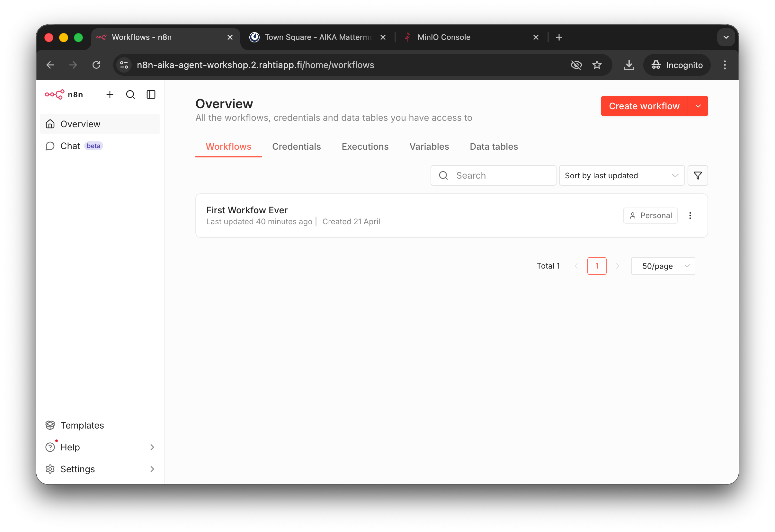Click the plus icon in n8n sidebar
This screenshot has height=532, width=775.
click(x=110, y=95)
